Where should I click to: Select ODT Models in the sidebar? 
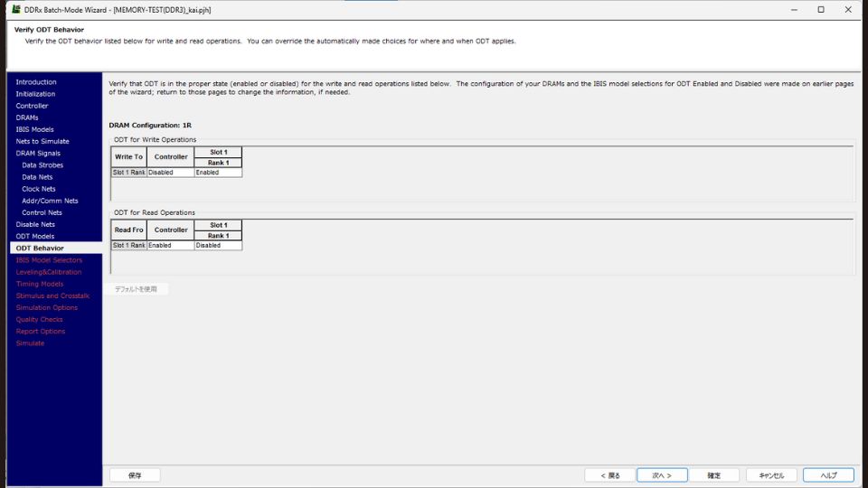coord(34,236)
